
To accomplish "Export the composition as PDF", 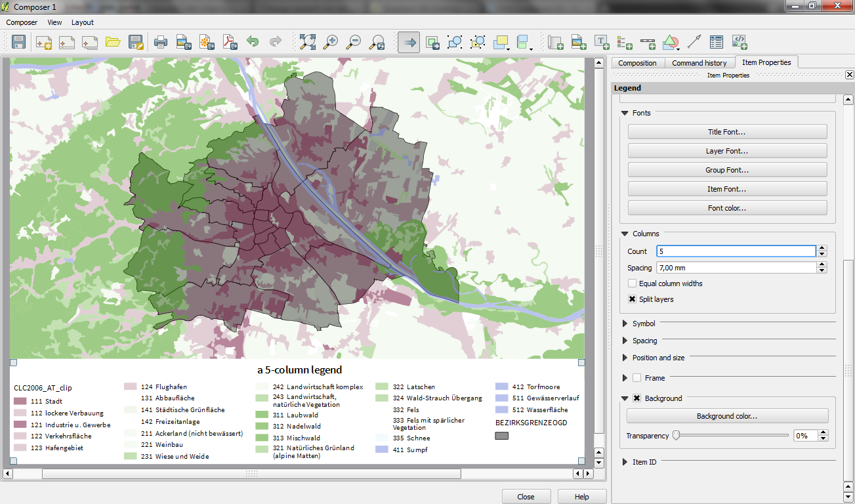I will (231, 41).
